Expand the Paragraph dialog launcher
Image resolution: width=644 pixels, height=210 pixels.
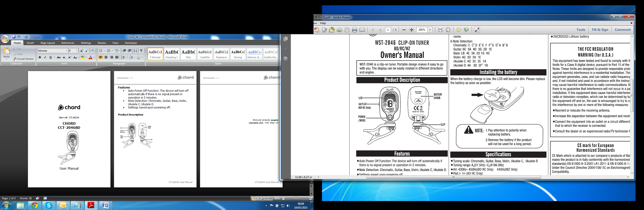(x=143, y=64)
